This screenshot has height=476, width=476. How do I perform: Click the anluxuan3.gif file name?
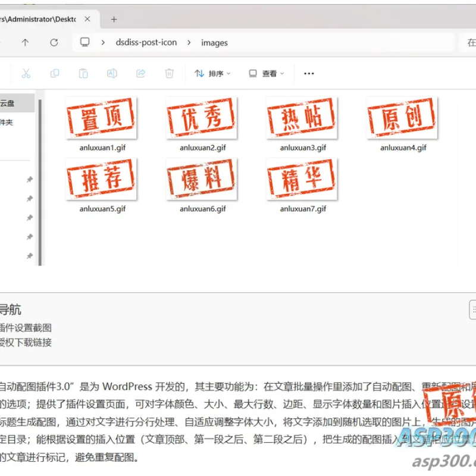coord(303,148)
